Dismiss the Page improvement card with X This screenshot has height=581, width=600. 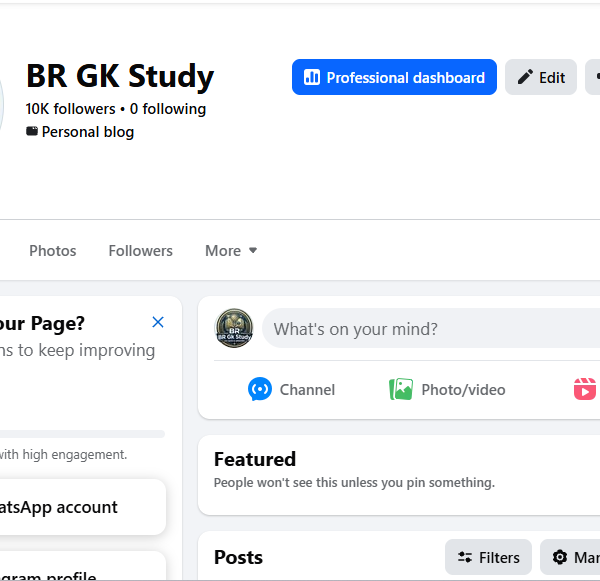[x=158, y=322]
